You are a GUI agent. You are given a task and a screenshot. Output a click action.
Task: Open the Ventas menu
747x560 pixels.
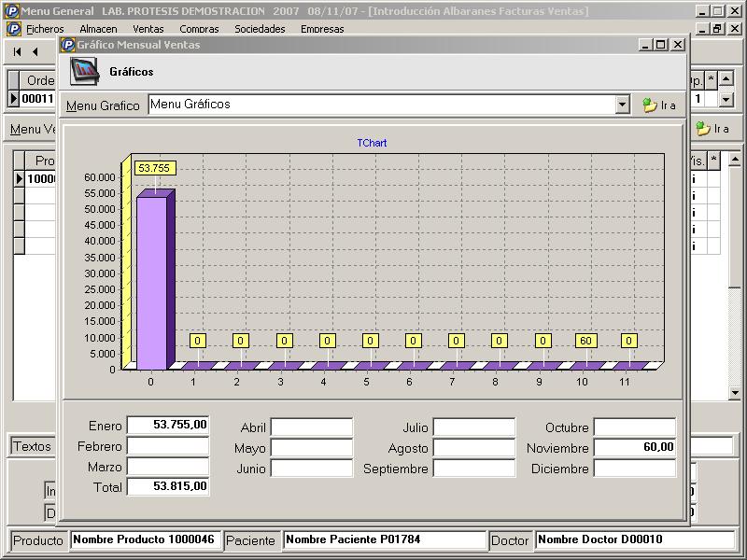148,29
